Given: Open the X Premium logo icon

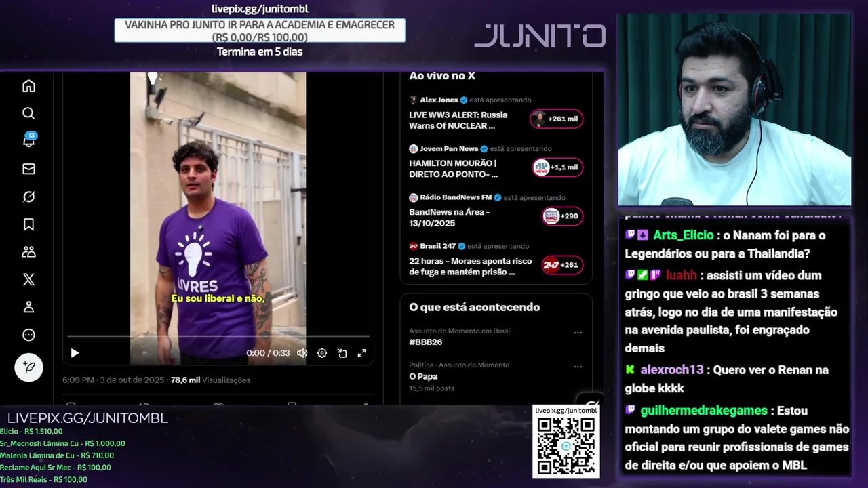Looking at the screenshot, I should tap(28, 279).
